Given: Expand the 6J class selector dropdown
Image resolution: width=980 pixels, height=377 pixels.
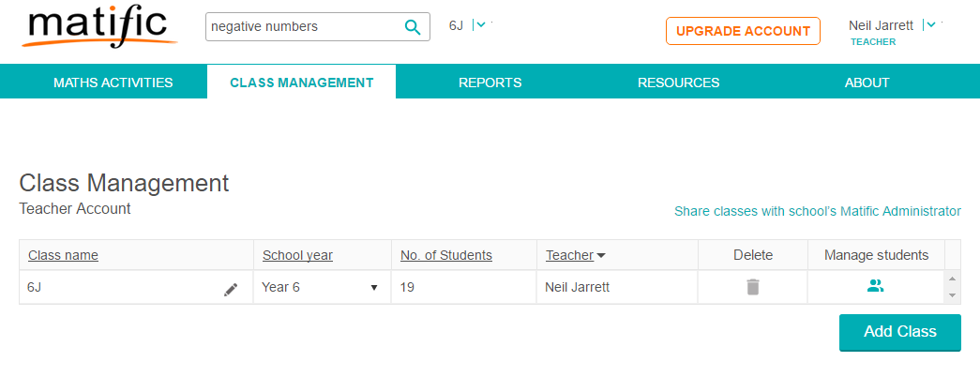Looking at the screenshot, I should [x=480, y=25].
